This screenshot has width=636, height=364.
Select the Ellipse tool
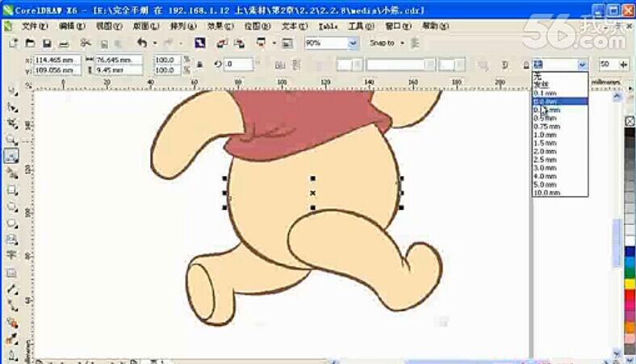(x=12, y=207)
